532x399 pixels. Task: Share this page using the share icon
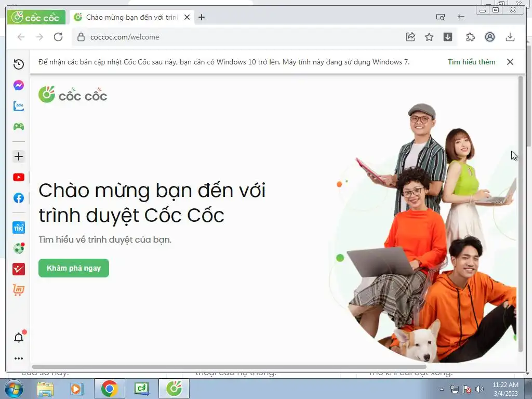click(410, 37)
